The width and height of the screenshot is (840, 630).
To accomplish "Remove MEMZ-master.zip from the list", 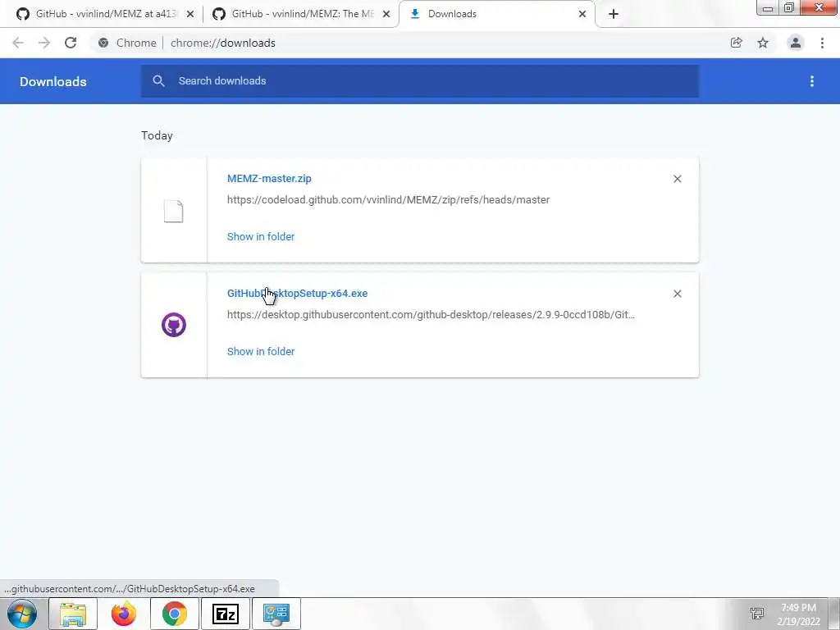I will point(678,179).
